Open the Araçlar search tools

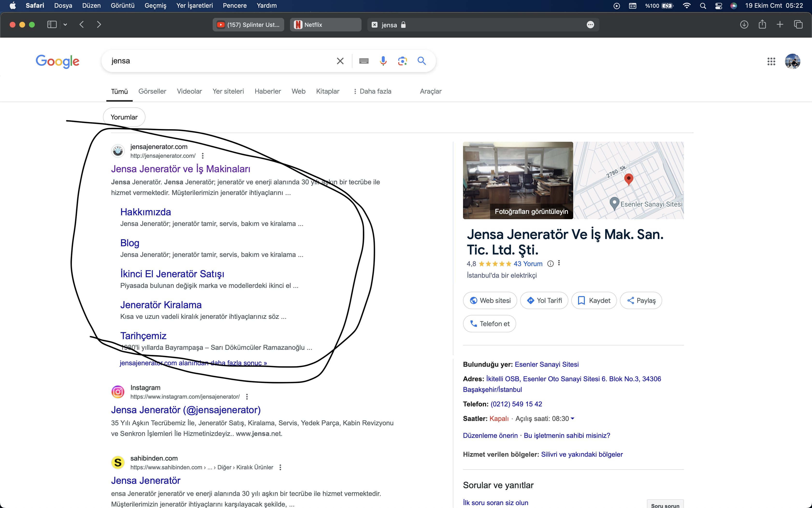430,91
